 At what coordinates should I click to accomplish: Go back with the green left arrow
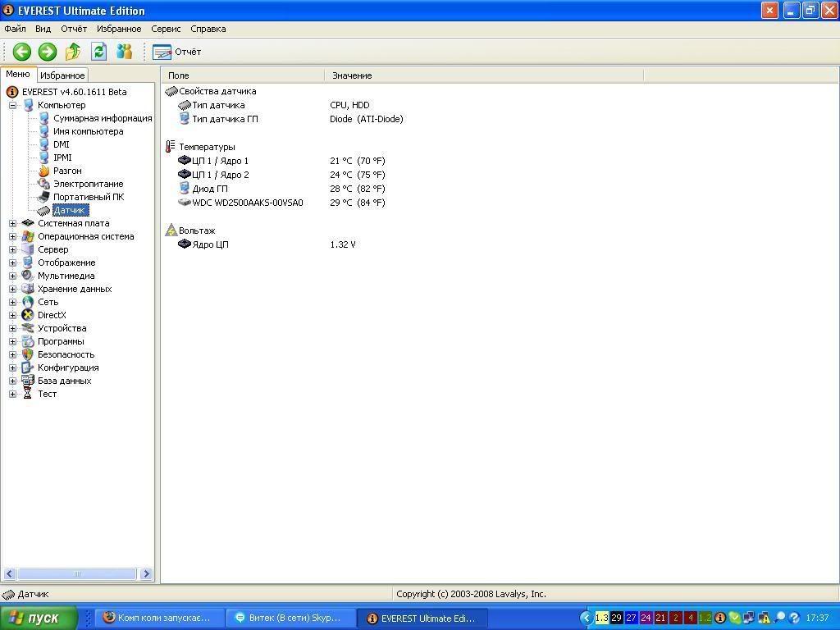point(22,52)
